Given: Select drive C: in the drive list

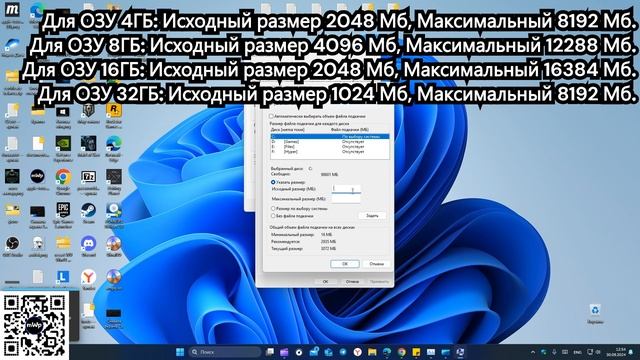Looking at the screenshot, I should [x=330, y=136].
